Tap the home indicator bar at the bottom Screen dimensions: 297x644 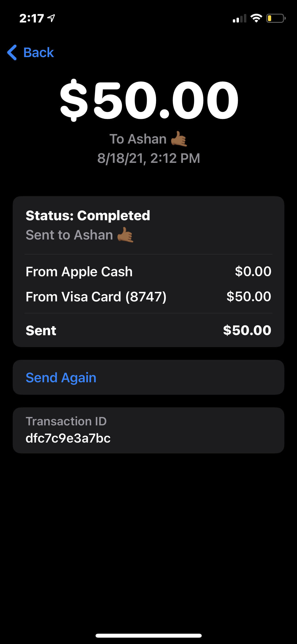[149, 636]
